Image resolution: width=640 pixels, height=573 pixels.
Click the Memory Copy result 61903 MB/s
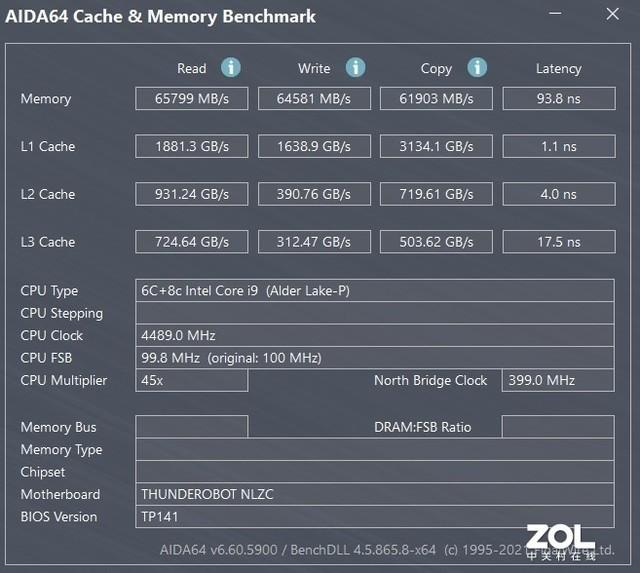(x=436, y=99)
